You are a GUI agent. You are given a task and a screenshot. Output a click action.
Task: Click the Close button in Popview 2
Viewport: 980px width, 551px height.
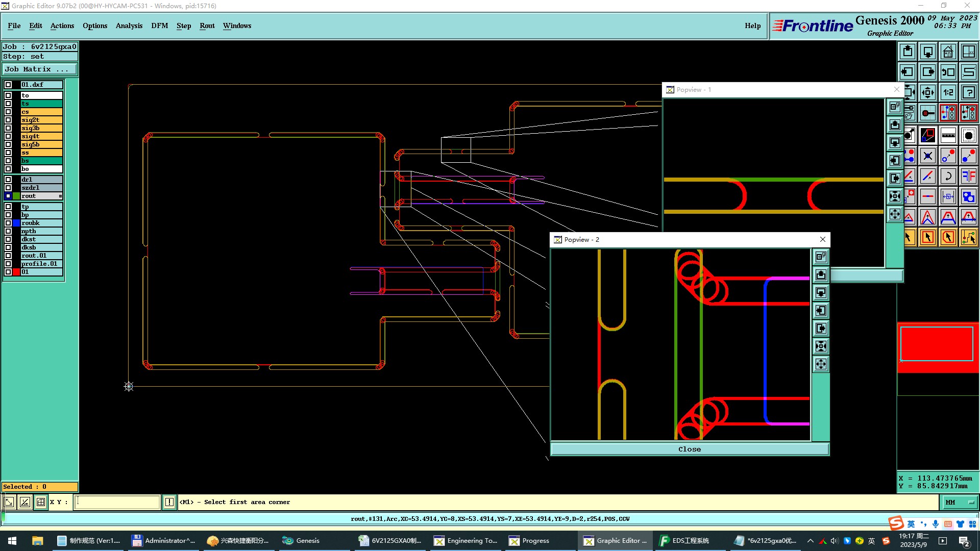click(689, 449)
